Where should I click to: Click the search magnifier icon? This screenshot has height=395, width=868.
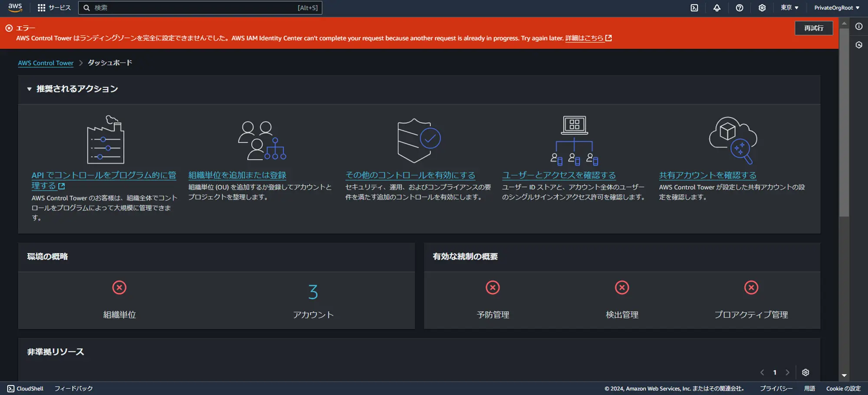click(87, 8)
